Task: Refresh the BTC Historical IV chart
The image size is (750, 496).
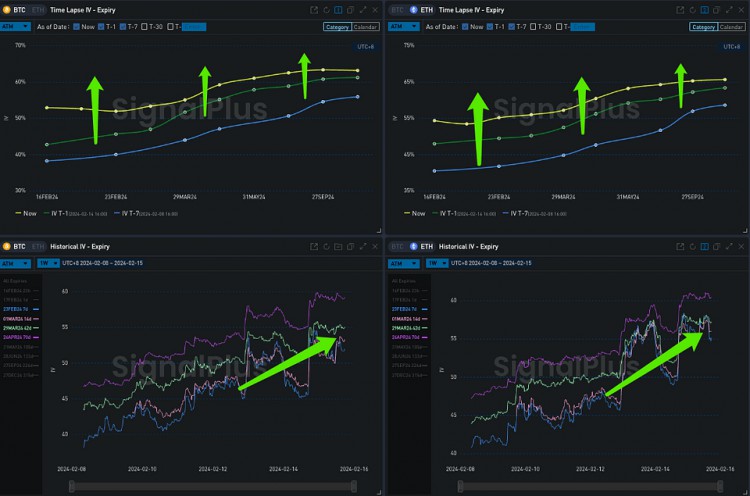Action: click(x=326, y=246)
